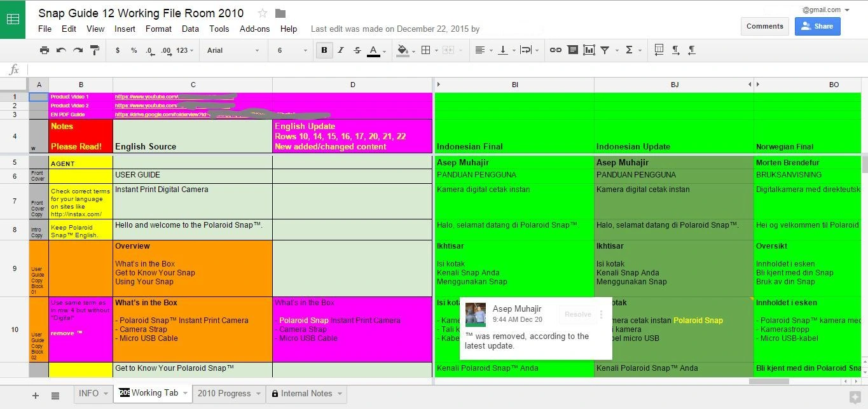The image size is (868, 409).
Task: Open the INFO tab dropdown arrow
Action: [x=105, y=394]
